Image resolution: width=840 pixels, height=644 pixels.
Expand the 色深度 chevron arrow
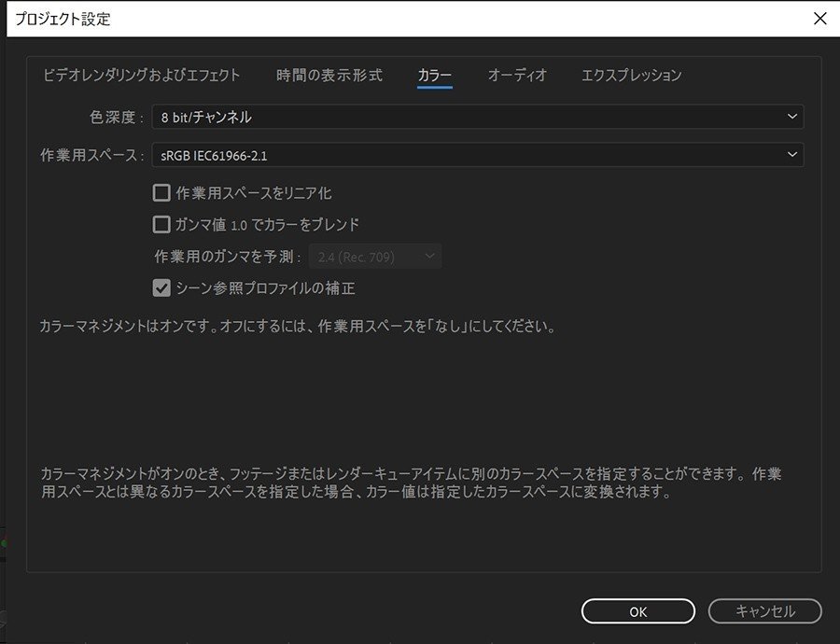coord(791,117)
